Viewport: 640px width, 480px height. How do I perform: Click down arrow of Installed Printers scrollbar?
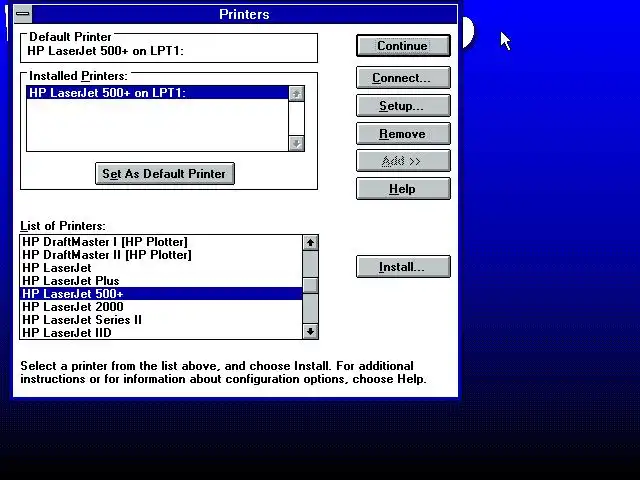click(x=296, y=143)
